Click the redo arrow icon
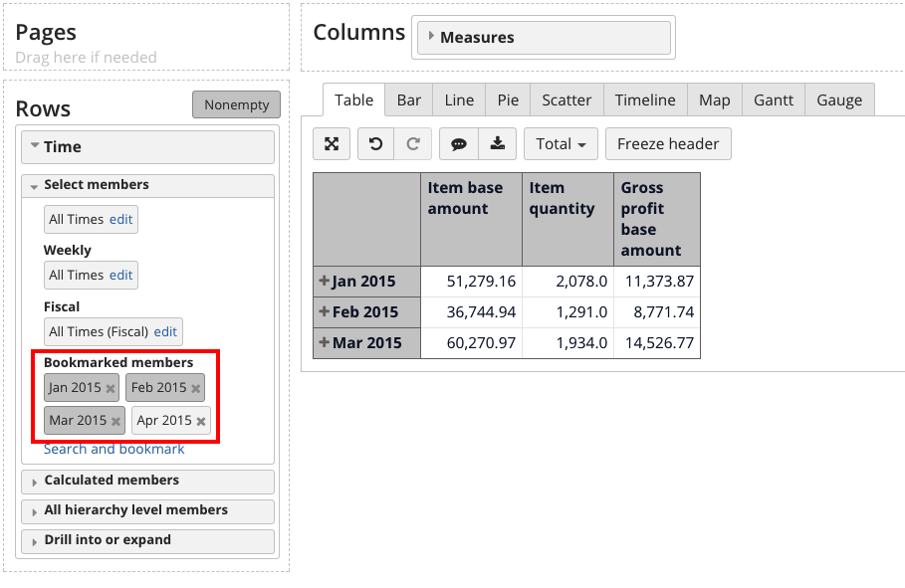Image resolution: width=905 pixels, height=588 pixels. pyautogui.click(x=412, y=144)
